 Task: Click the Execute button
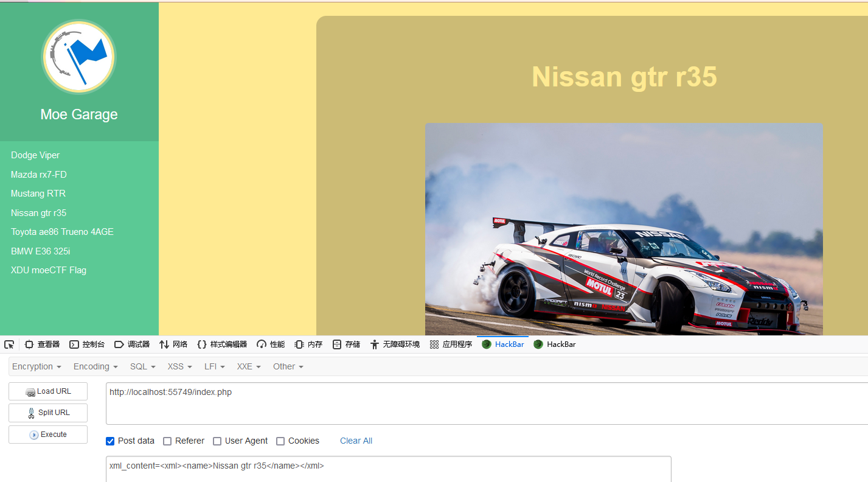pyautogui.click(x=48, y=435)
